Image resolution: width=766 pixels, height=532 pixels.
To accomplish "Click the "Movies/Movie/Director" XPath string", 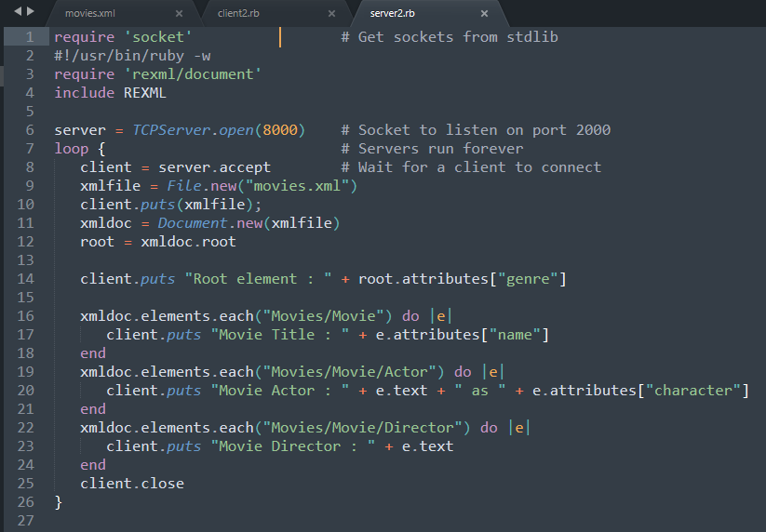I will [x=362, y=428].
